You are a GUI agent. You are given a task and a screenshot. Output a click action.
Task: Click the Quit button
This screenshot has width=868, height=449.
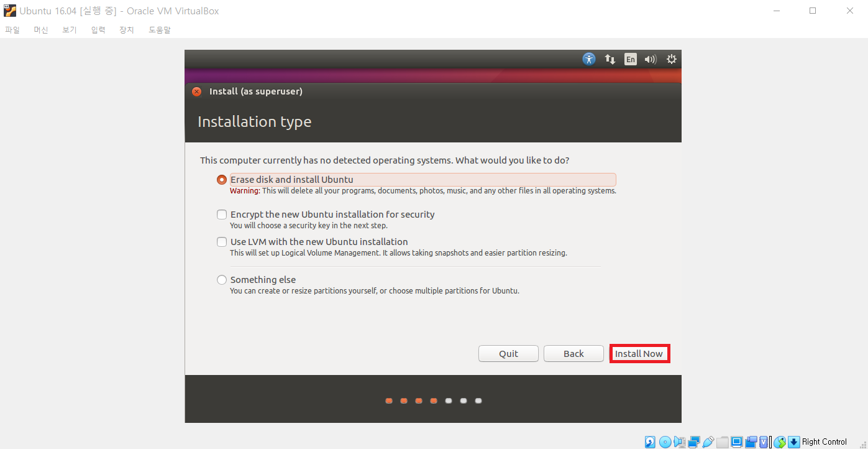coord(508,353)
